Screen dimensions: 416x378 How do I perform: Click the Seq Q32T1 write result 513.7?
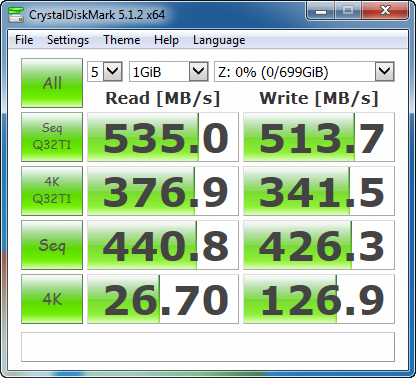tap(319, 137)
